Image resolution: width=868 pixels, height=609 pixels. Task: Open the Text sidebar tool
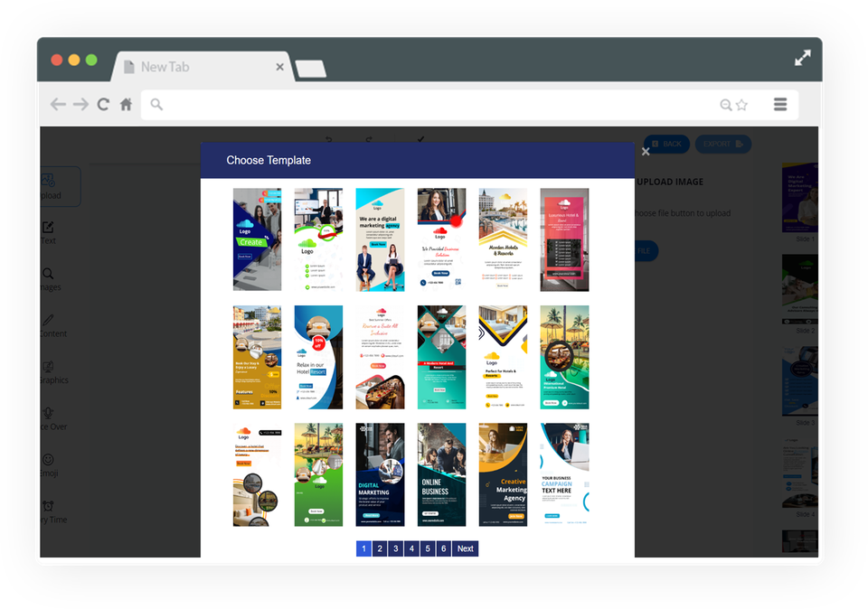coord(49,233)
